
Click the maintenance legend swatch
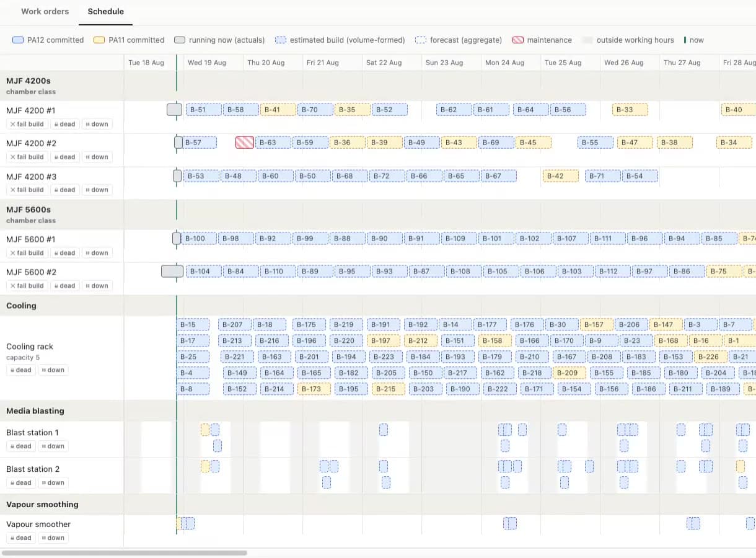(x=518, y=40)
